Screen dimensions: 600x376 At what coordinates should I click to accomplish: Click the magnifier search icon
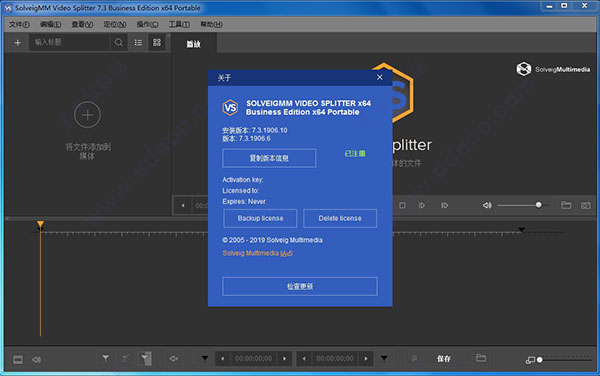coord(119,42)
